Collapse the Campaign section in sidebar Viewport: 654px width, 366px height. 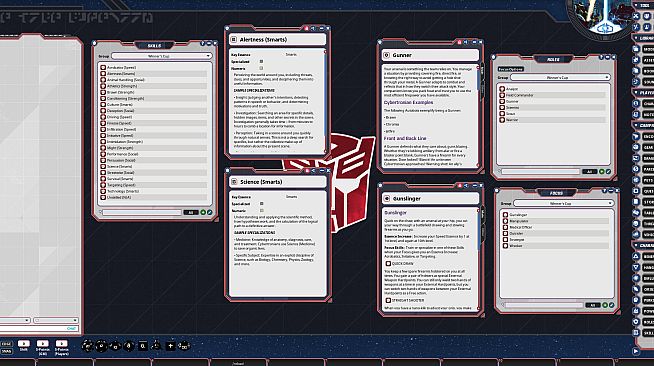click(x=637, y=125)
